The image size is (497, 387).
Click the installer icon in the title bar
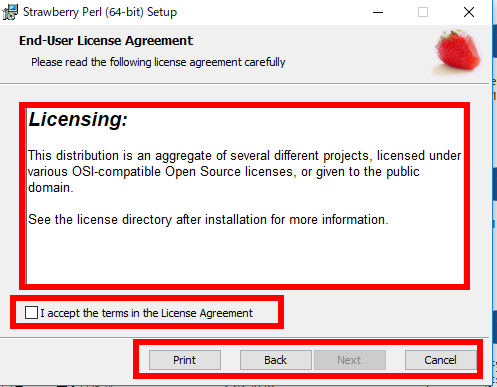coord(10,12)
